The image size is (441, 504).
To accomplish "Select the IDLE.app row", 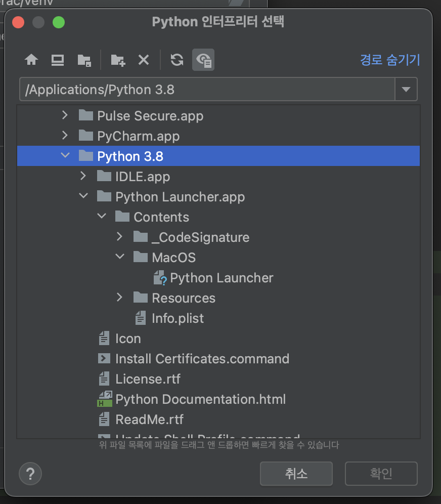I will click(218, 177).
